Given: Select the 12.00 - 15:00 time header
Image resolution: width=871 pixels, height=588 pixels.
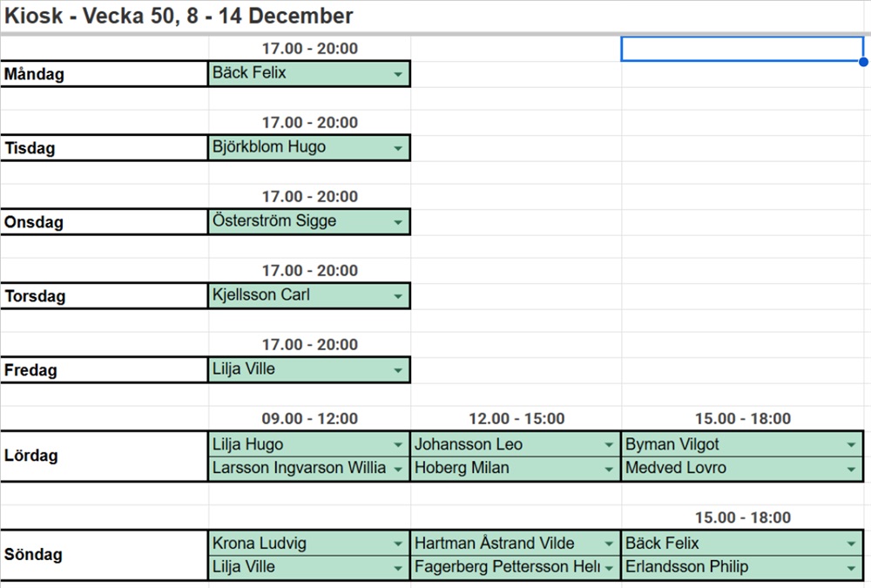Looking at the screenshot, I should [x=516, y=419].
